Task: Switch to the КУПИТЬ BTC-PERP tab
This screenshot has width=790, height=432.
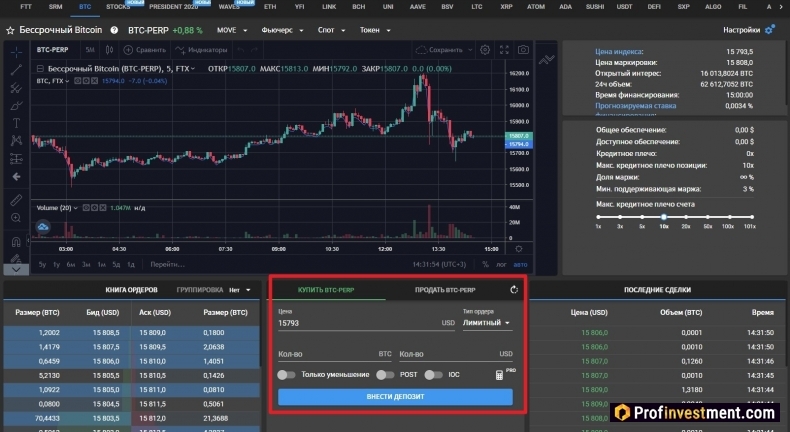Action: (x=326, y=290)
